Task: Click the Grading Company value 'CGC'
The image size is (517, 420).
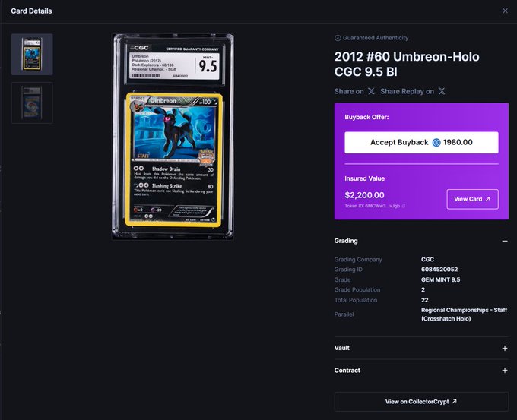Action: (x=427, y=260)
